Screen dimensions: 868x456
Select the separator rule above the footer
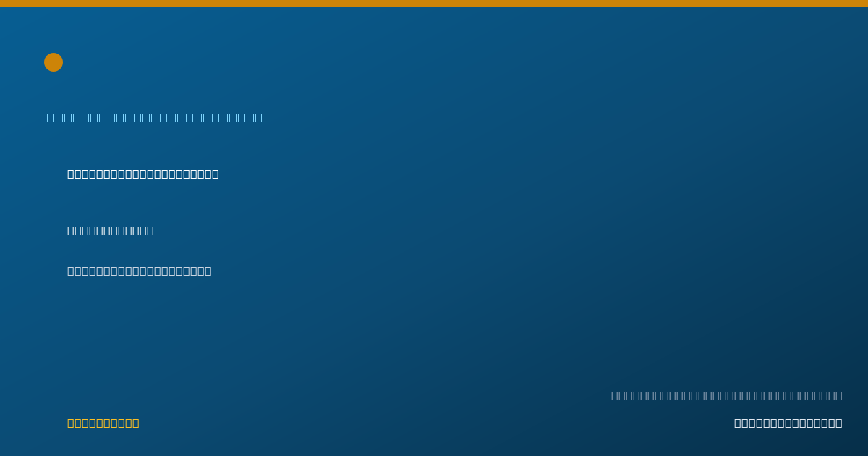click(x=434, y=345)
